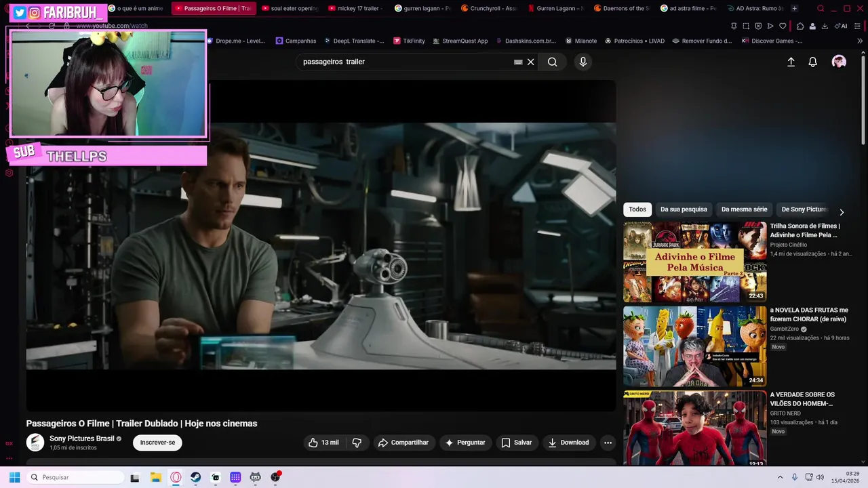Select the Da sua pesquisa chip
The height and width of the screenshot is (488, 868).
(684, 209)
